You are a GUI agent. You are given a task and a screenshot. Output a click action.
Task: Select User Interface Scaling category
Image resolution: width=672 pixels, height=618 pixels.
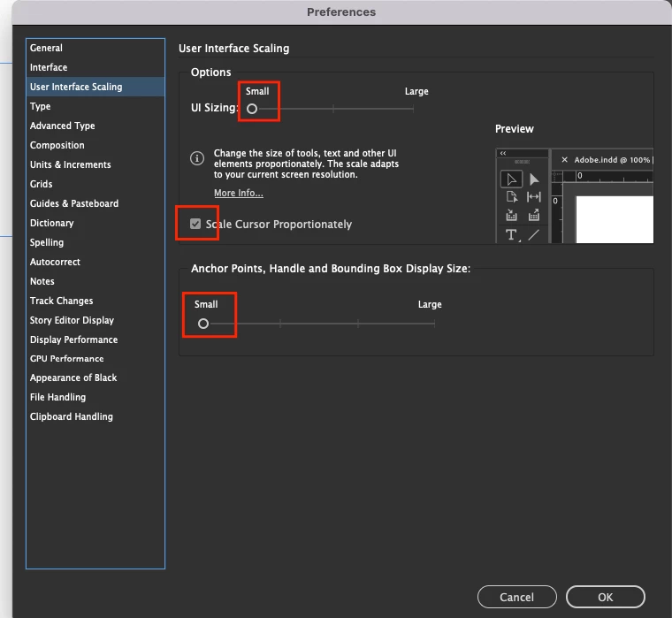click(95, 87)
